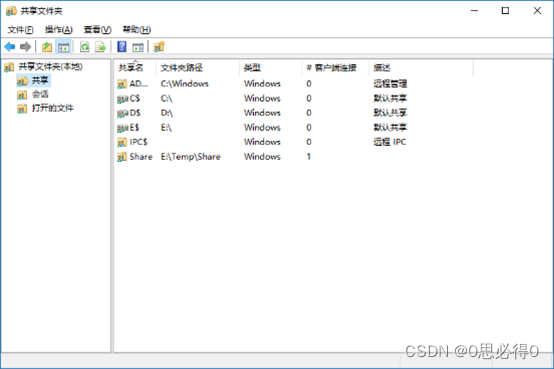The width and height of the screenshot is (554, 369).
Task: Click the 远程管理 description cell
Action: pos(390,84)
